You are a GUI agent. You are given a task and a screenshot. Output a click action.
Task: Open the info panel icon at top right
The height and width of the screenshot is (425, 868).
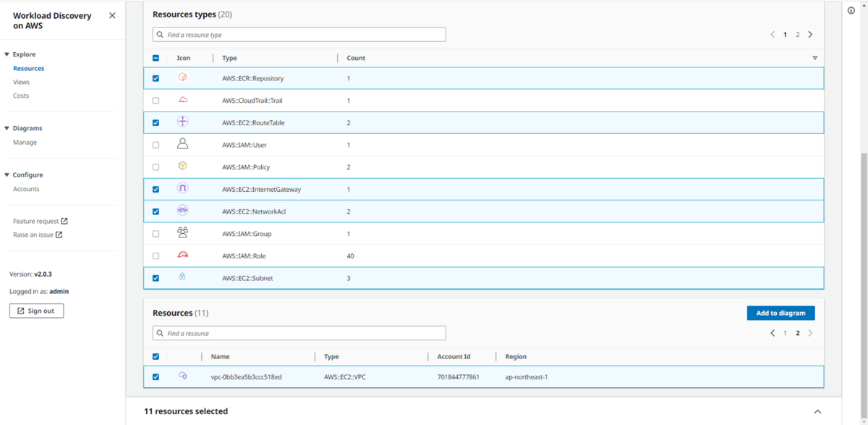(x=851, y=10)
